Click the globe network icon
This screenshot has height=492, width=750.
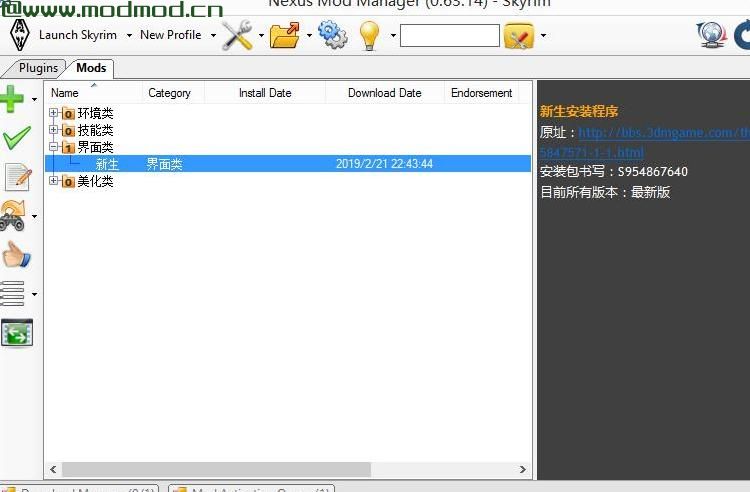tap(711, 35)
